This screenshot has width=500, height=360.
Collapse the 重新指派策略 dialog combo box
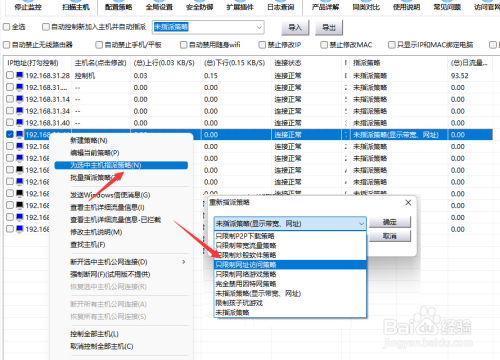pos(361,223)
